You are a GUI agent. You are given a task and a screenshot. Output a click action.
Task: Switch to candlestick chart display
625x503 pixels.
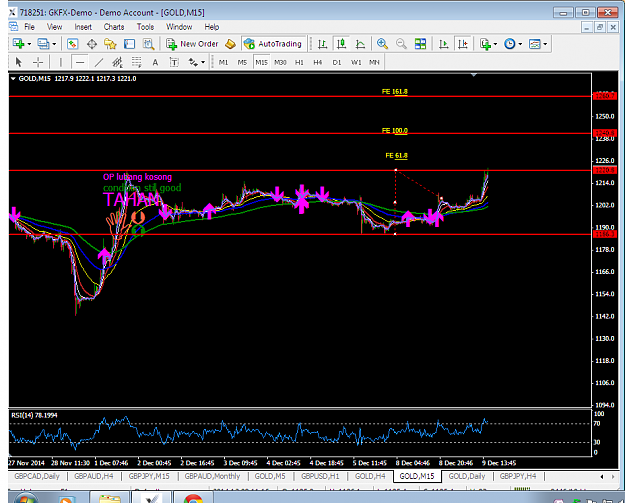pos(341,43)
